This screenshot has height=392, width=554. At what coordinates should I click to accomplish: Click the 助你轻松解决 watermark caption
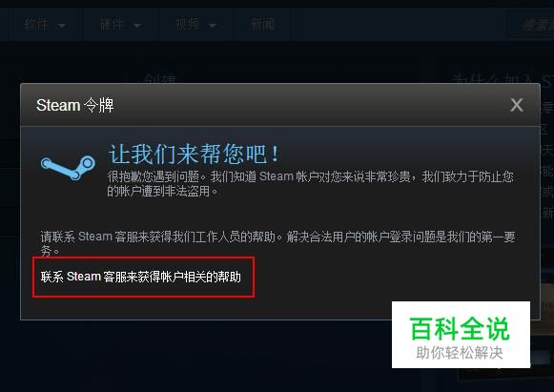pyautogui.click(x=460, y=353)
